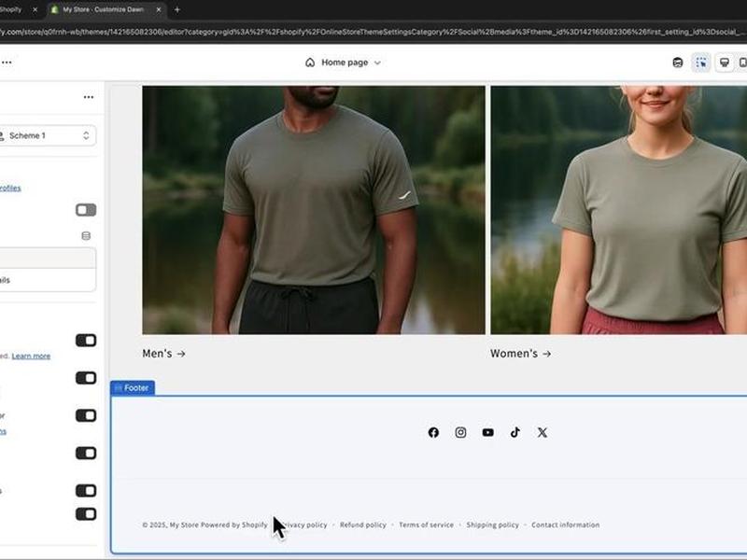This screenshot has width=747, height=560.
Task: Click the dynamic source database icon
Action: tap(86, 236)
